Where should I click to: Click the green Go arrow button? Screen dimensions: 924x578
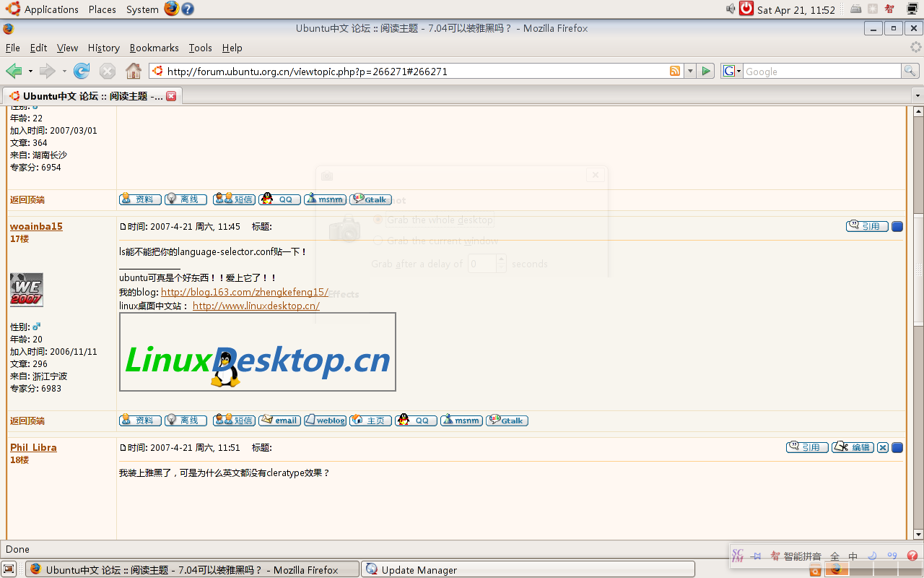(x=707, y=71)
